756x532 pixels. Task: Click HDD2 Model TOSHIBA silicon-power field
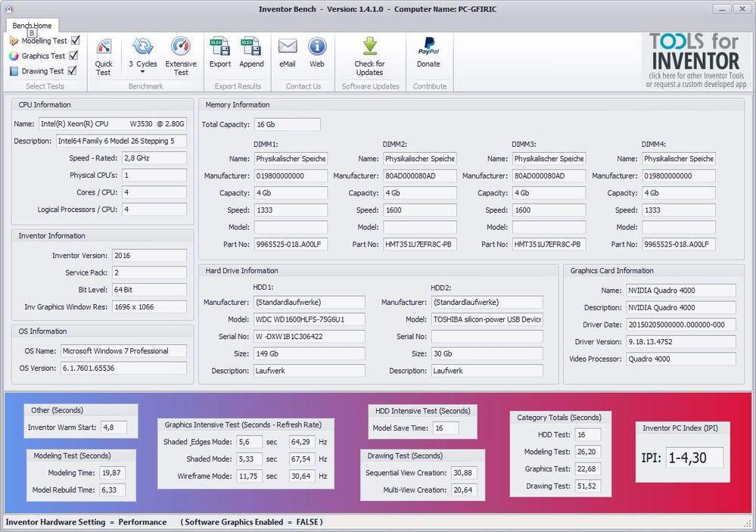pos(487,319)
